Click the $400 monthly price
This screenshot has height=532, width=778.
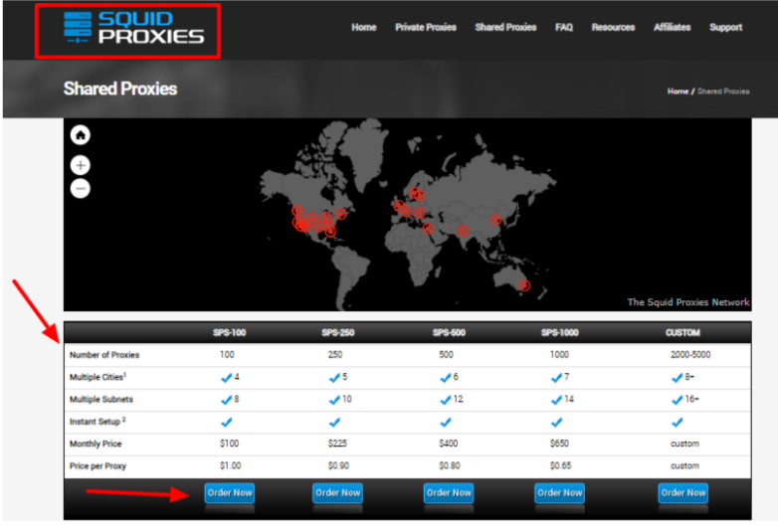tap(448, 443)
